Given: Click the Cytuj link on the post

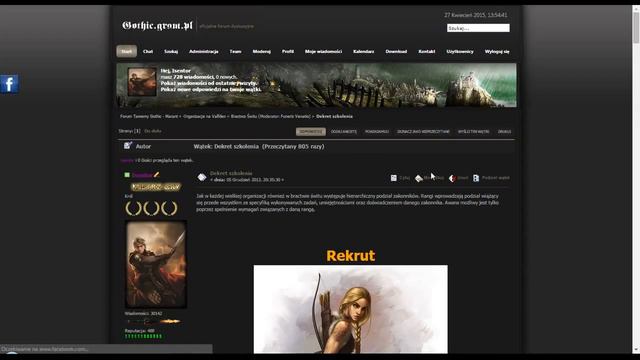Looking at the screenshot, I should 404,178.
